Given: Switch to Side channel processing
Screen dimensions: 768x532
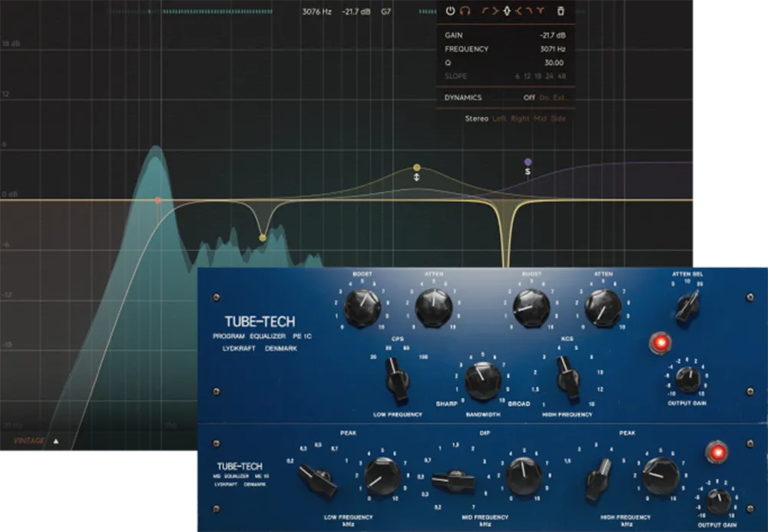Looking at the screenshot, I should 558,118.
